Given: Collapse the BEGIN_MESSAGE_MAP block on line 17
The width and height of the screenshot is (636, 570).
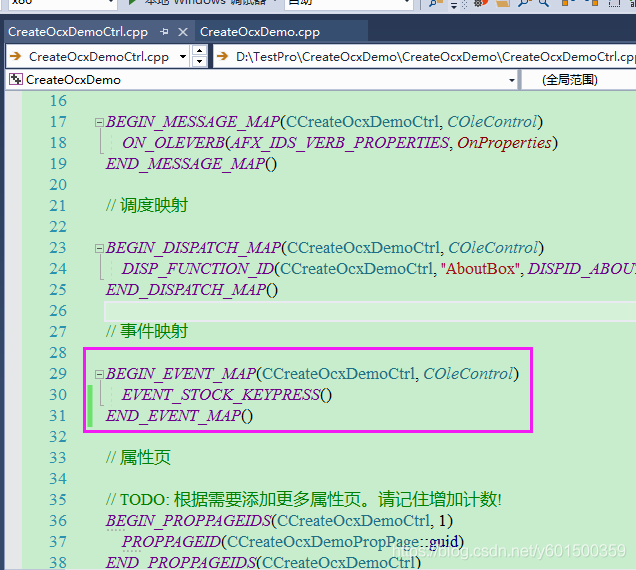Looking at the screenshot, I should [x=99, y=122].
